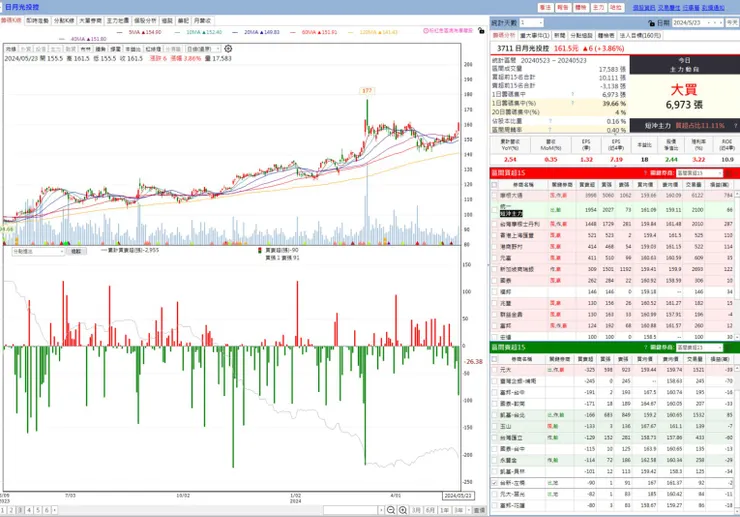The height and width of the screenshot is (517, 740).
Task: Tick checkbox for 永豐金 row
Action: click(x=494, y=460)
